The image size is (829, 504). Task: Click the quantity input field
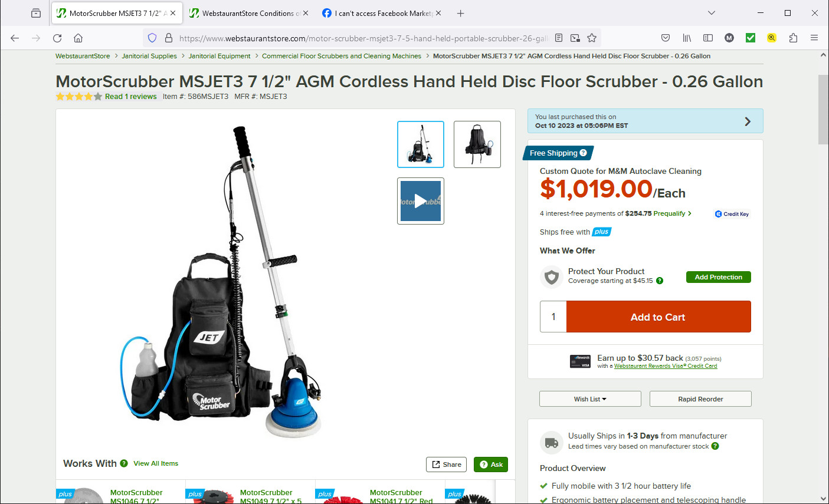pyautogui.click(x=553, y=317)
